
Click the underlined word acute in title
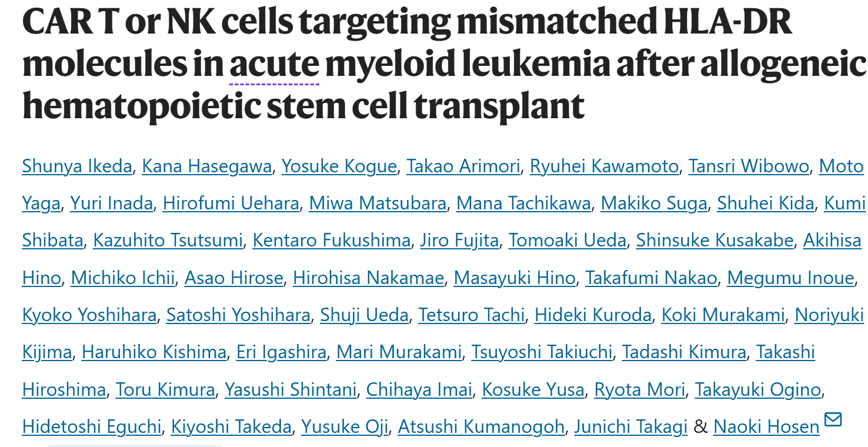(274, 65)
